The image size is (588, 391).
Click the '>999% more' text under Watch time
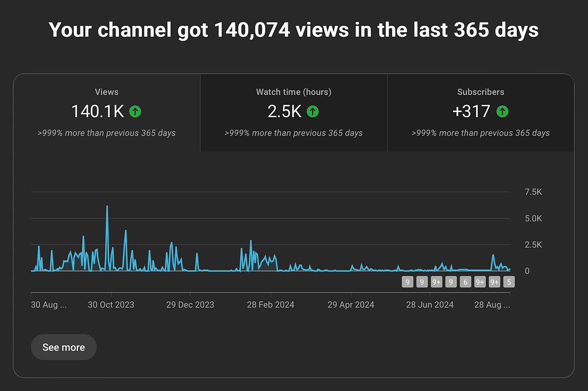tap(293, 133)
